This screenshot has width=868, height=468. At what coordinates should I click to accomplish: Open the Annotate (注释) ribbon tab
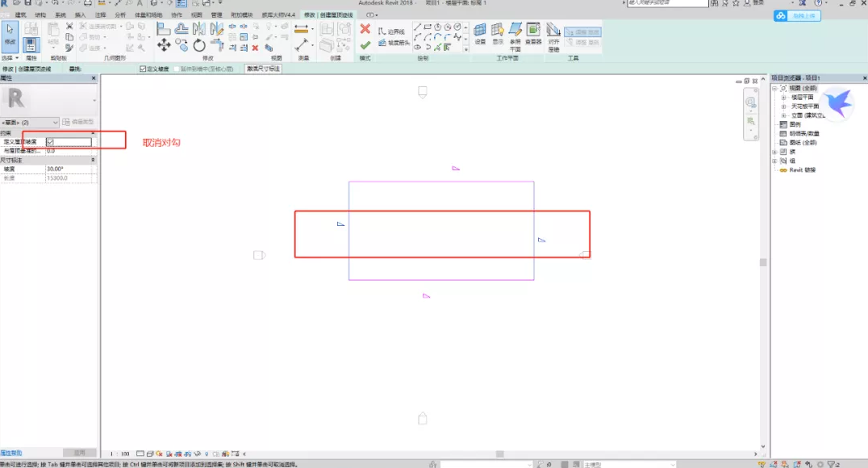click(x=100, y=15)
